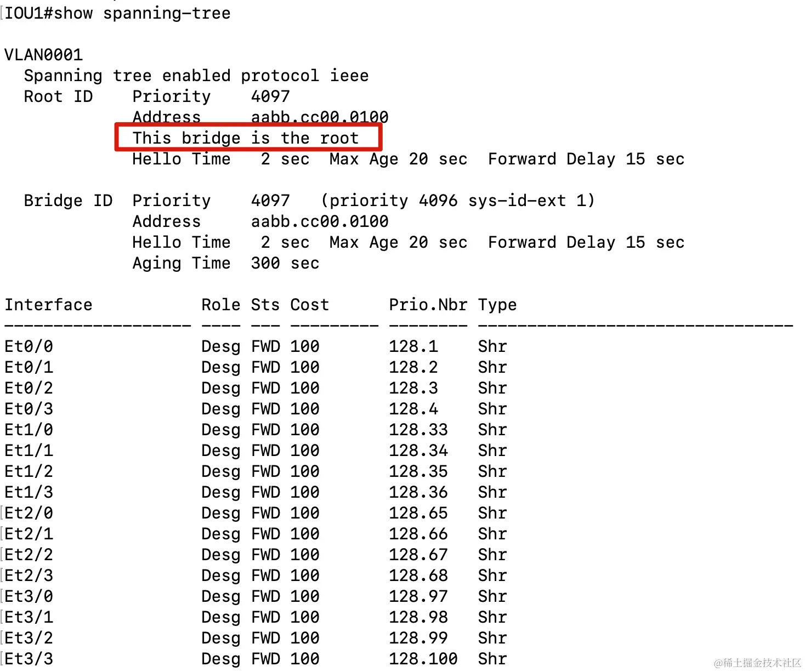Click the Root ID label
805x672 pixels.
[59, 96]
